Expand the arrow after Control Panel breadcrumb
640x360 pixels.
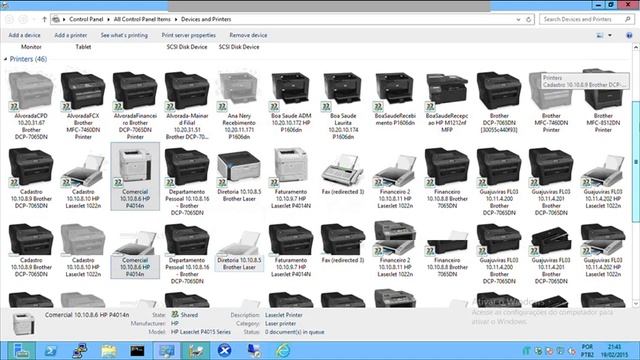109,19
